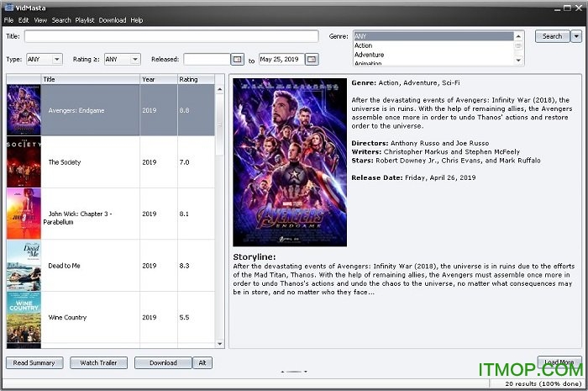Select The Society title cell

coord(91,162)
